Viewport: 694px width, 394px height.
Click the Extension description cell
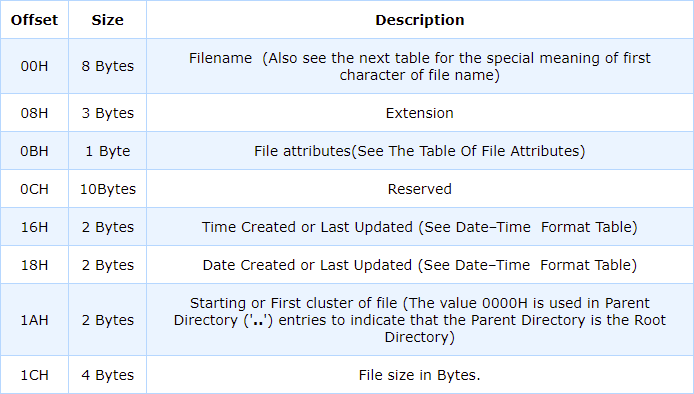[x=420, y=113]
